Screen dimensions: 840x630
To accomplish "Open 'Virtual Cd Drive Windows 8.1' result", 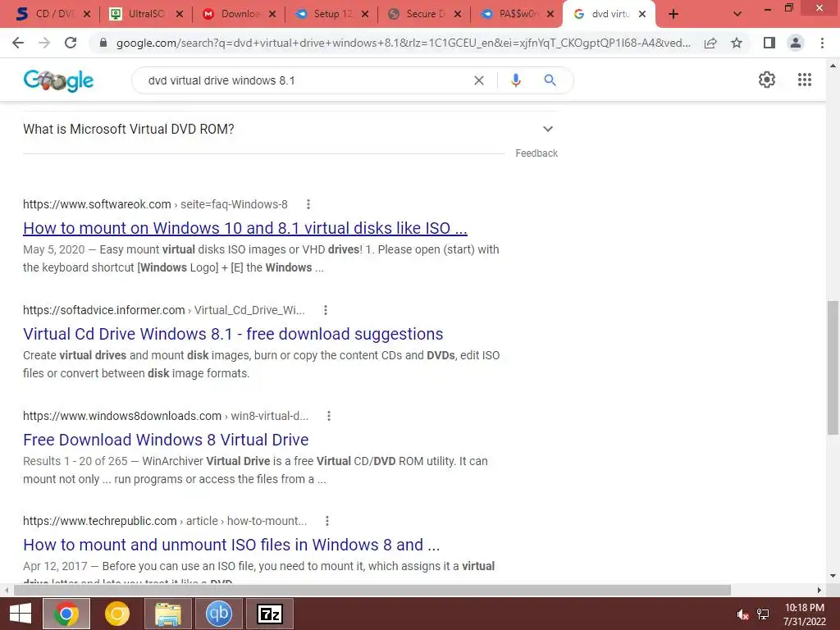I will pyautogui.click(x=233, y=334).
